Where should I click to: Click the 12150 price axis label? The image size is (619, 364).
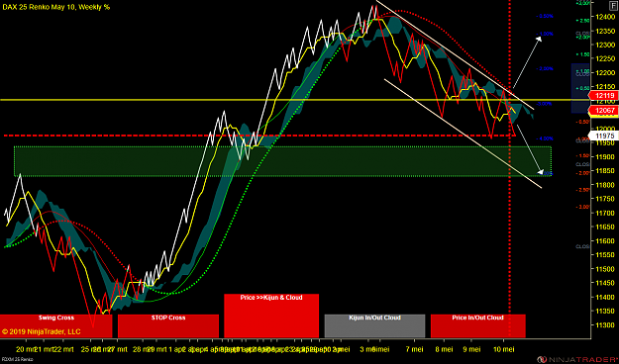[604, 87]
